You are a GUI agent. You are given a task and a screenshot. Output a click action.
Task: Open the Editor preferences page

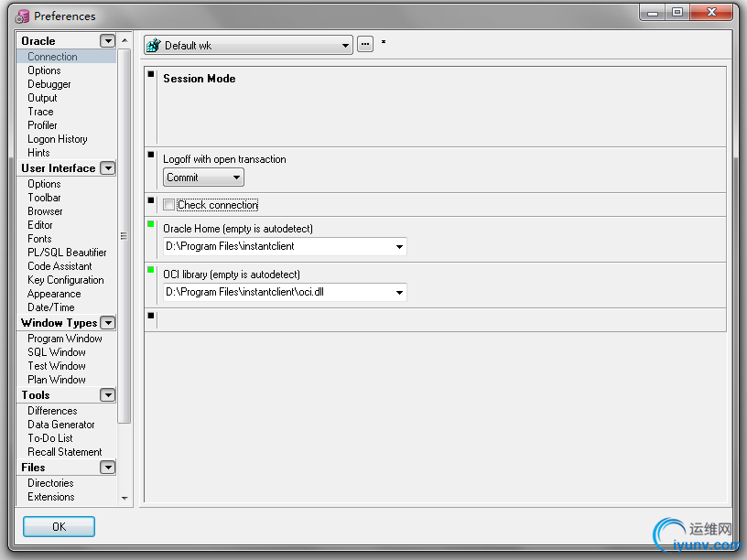(x=40, y=225)
